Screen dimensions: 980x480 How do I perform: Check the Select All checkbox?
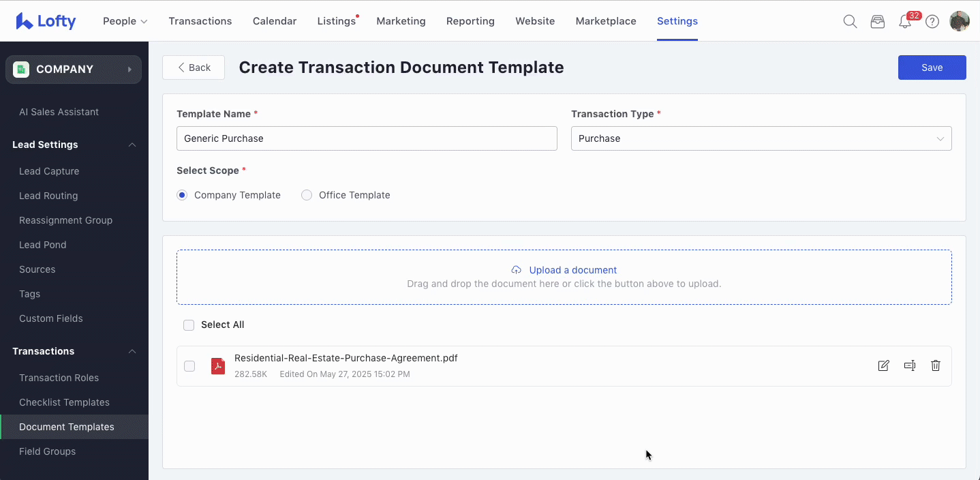[x=189, y=325]
